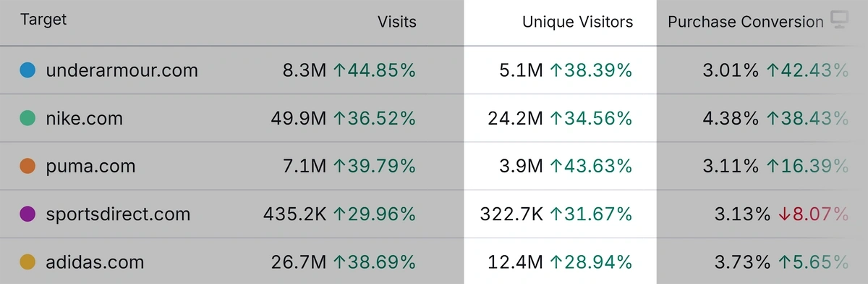Click the green dot for nike.com
Screen dimensions: 868x284
coord(27,118)
